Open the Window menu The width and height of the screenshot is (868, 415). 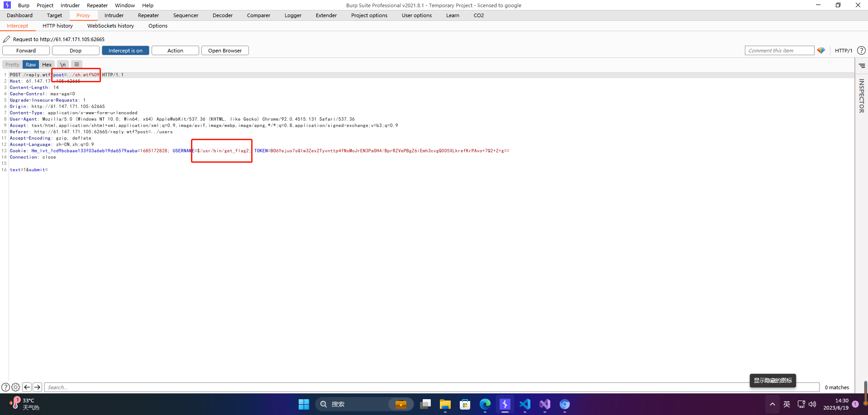point(125,5)
